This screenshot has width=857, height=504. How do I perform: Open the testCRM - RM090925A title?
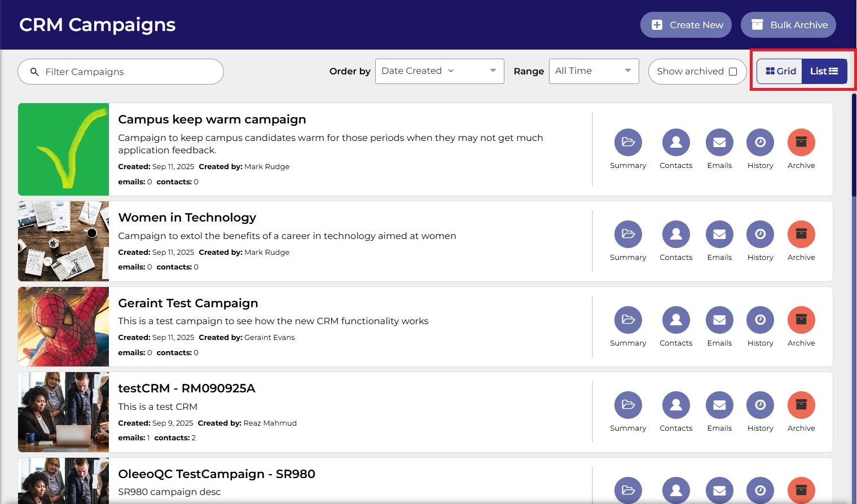(187, 388)
